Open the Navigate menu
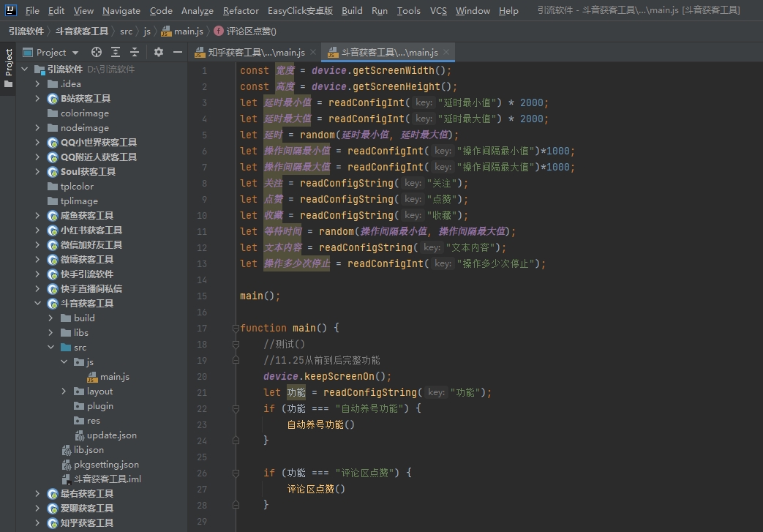Screen dimensions: 763x532 point(121,11)
